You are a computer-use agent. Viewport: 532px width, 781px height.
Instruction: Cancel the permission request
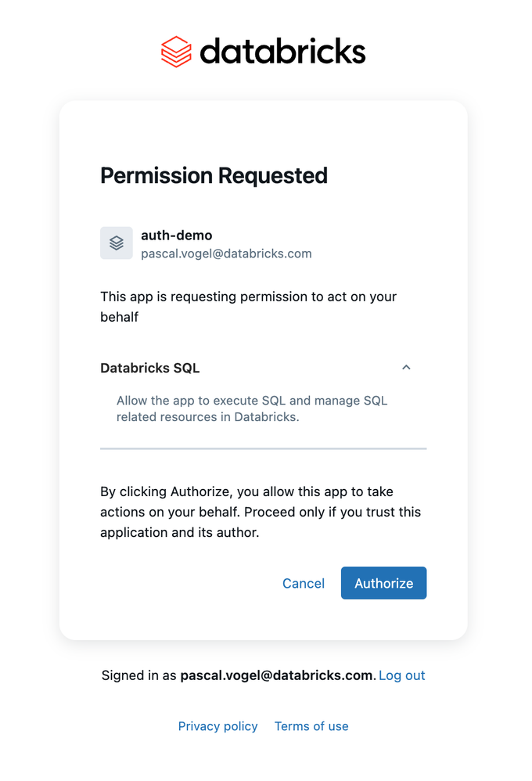(304, 583)
